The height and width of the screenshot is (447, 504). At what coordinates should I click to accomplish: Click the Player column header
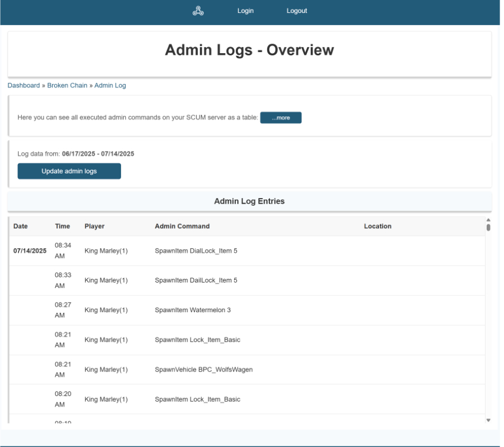tap(95, 227)
